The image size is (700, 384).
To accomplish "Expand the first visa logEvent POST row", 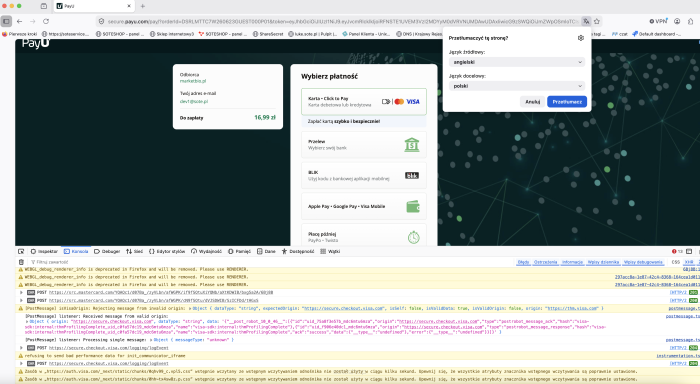I will point(21,348).
